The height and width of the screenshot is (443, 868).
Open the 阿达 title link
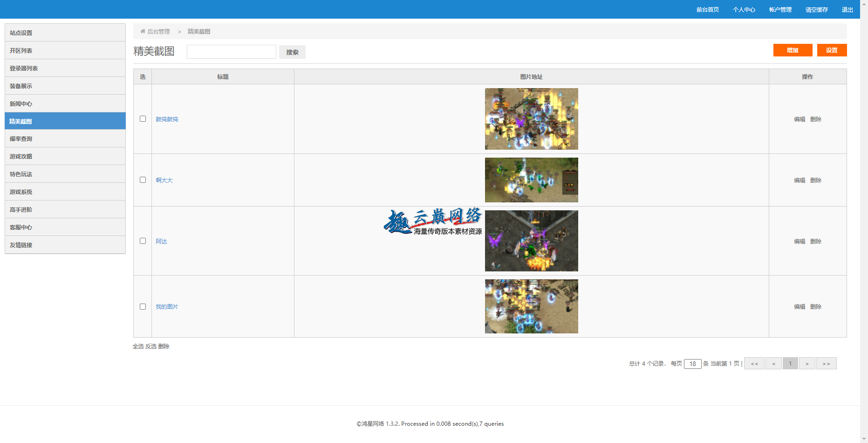pyautogui.click(x=161, y=242)
